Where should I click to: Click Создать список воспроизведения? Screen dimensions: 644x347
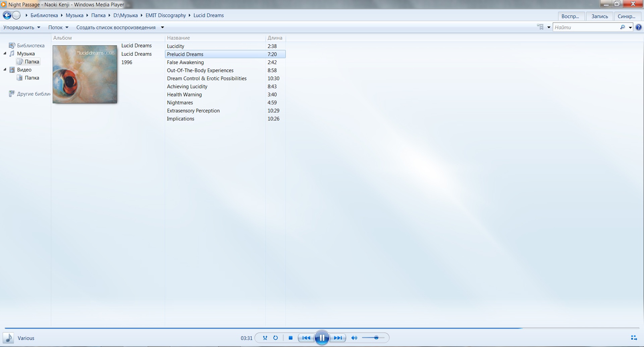[116, 28]
